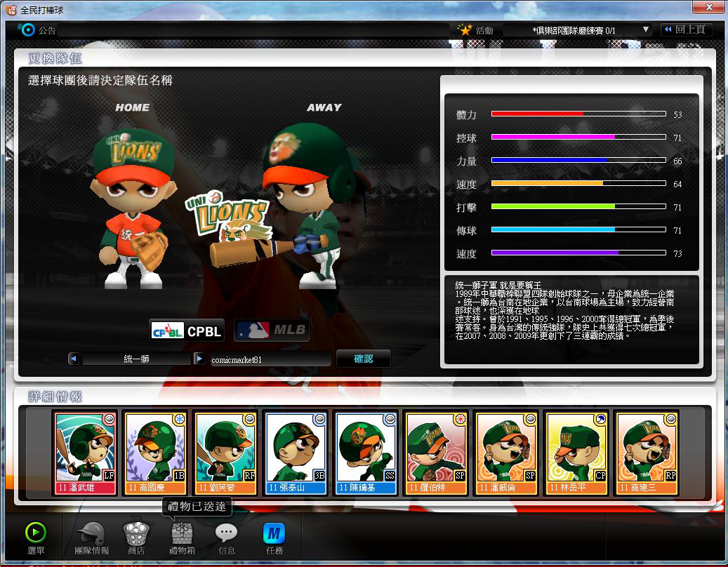
Task: Click the 力量 blue stat bar
Action: click(x=578, y=160)
